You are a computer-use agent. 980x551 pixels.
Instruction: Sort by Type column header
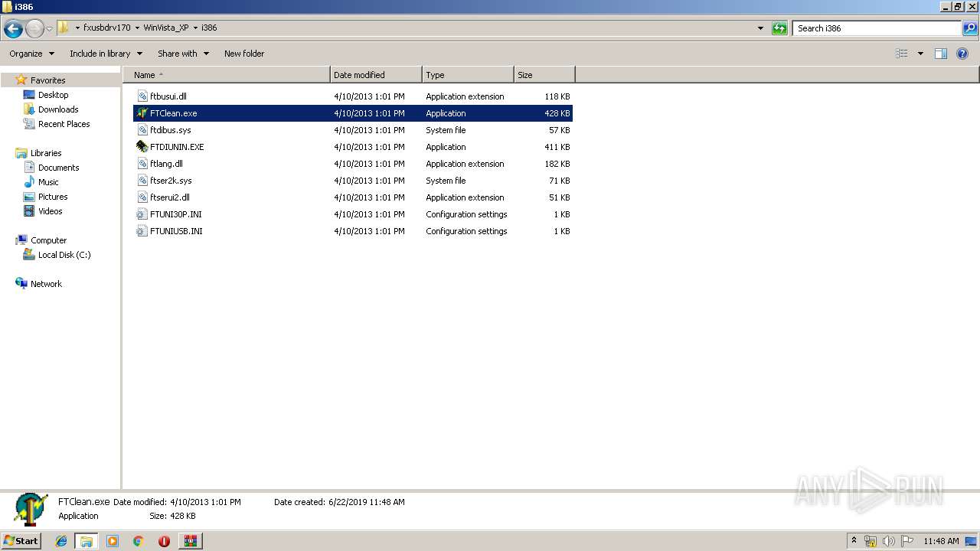click(468, 75)
